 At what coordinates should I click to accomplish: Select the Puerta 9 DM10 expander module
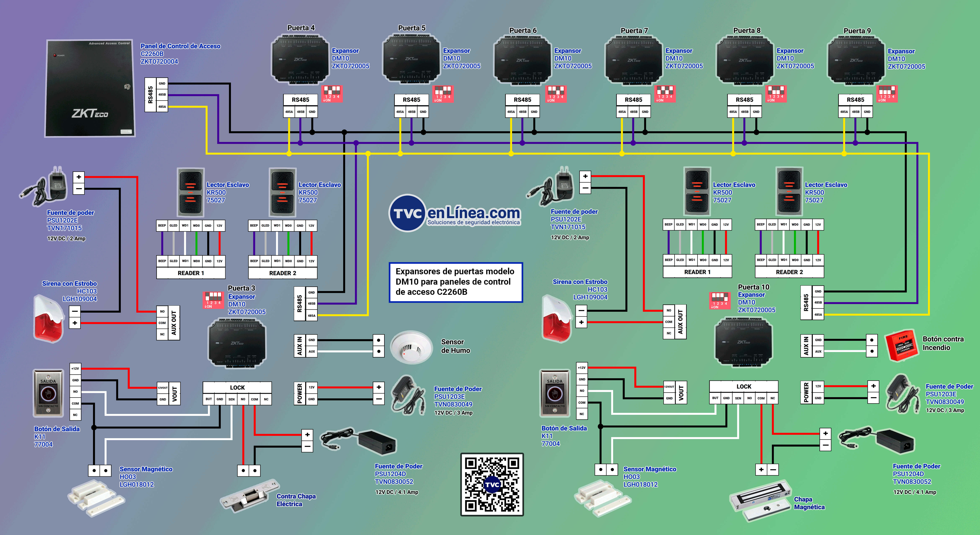pyautogui.click(x=856, y=61)
